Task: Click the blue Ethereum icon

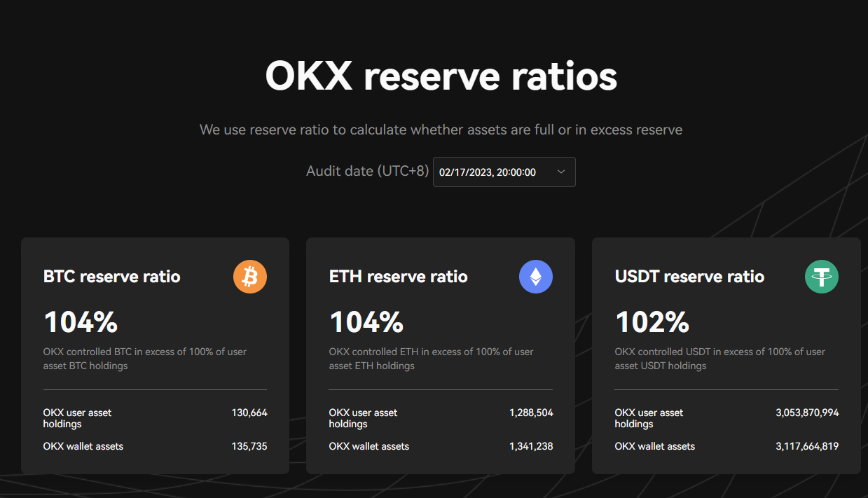Action: [x=536, y=276]
